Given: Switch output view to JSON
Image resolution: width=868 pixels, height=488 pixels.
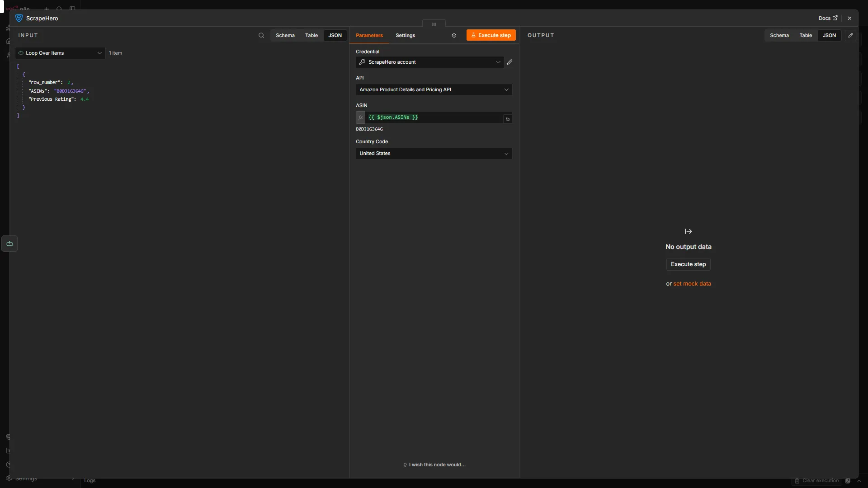Looking at the screenshot, I should coord(829,35).
